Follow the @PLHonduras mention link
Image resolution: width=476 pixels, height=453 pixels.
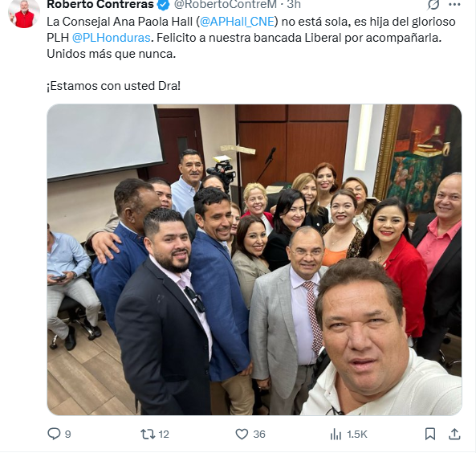(111, 38)
